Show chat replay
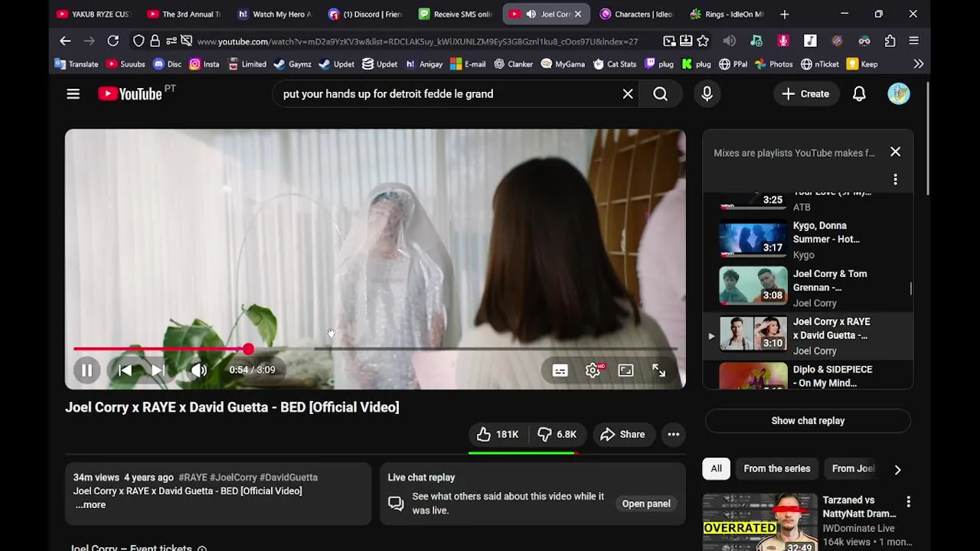 click(x=808, y=421)
